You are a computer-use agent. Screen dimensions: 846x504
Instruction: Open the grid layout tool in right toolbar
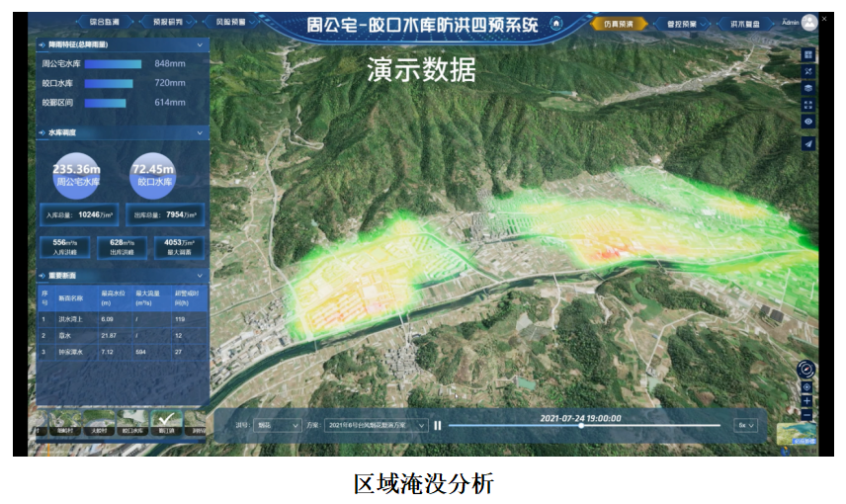(x=808, y=54)
